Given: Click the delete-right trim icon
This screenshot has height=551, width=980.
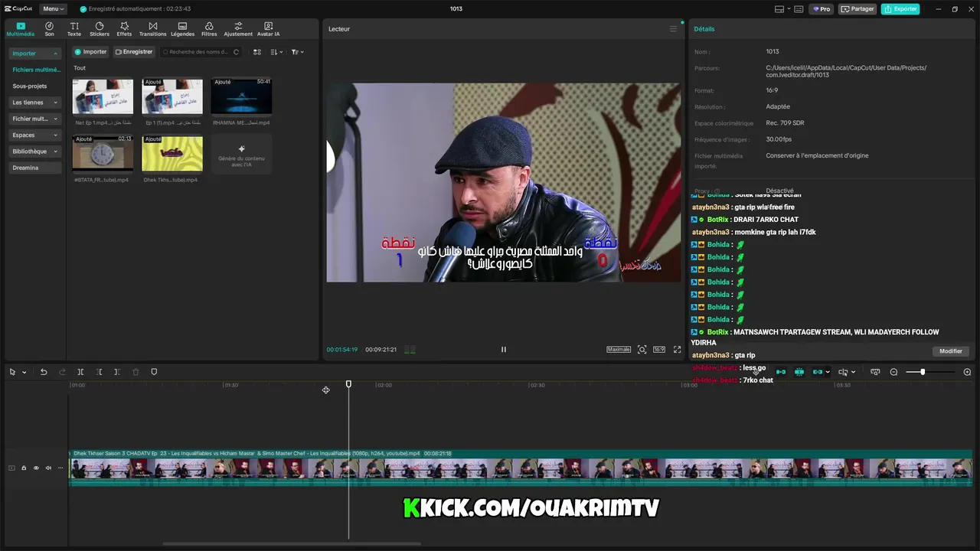Looking at the screenshot, I should pyautogui.click(x=117, y=372).
